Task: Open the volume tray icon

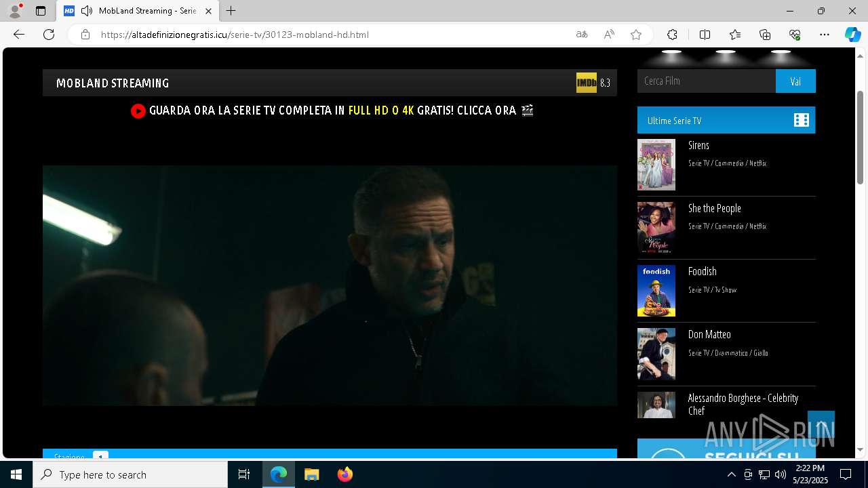Action: (780, 474)
